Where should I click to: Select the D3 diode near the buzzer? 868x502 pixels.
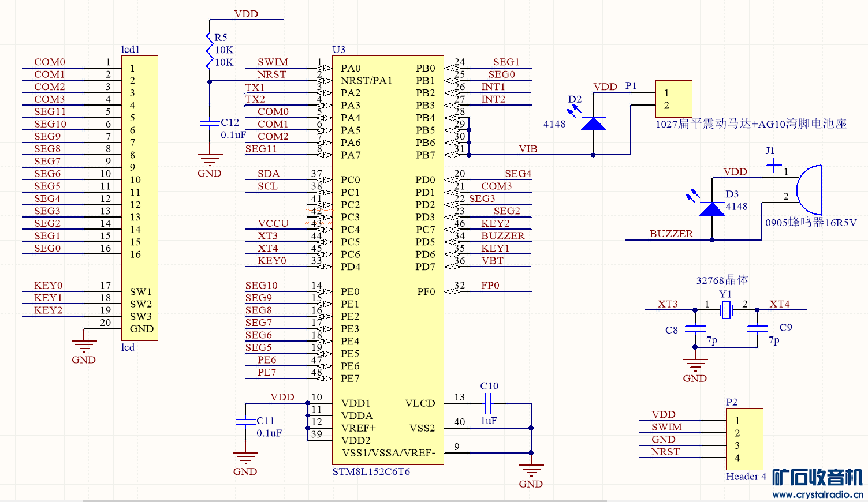[711, 209]
